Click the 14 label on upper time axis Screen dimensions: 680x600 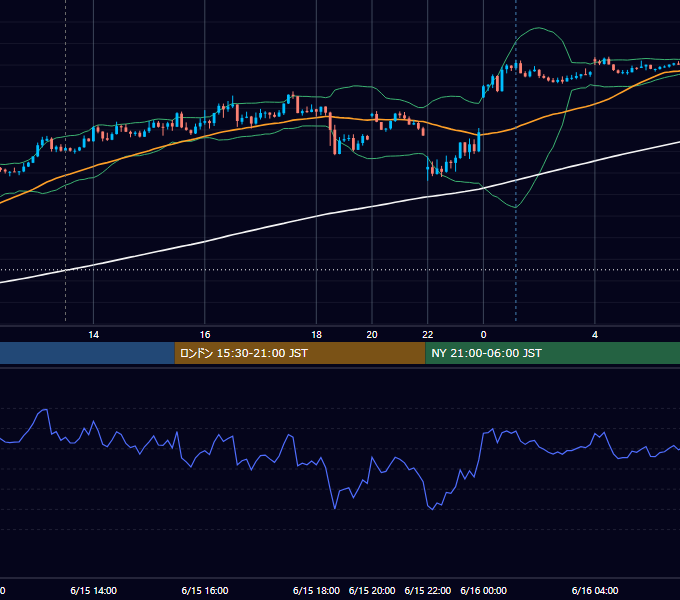[93, 335]
